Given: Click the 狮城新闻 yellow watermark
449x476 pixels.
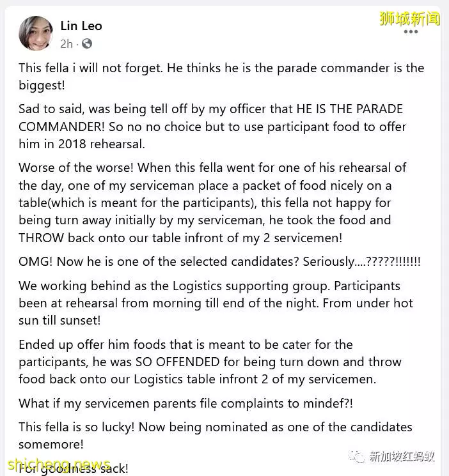Looking at the screenshot, I should [x=410, y=19].
